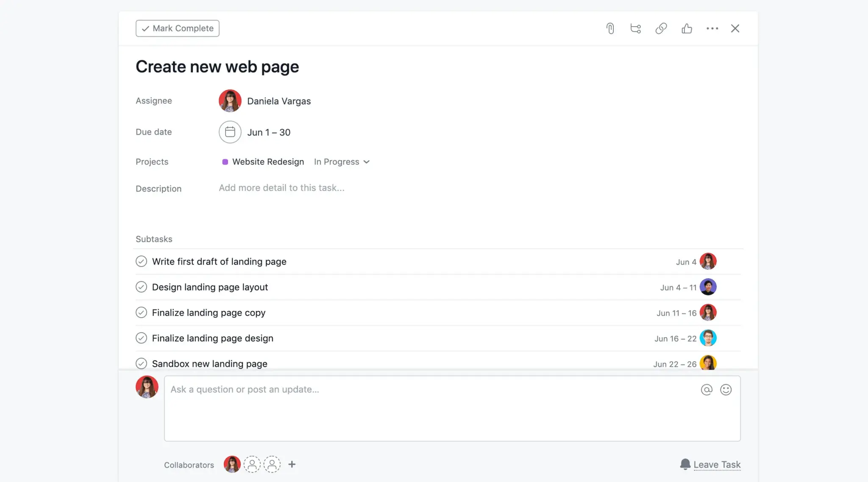Click the attachment/paperclip icon
This screenshot has height=482, width=868.
pyautogui.click(x=610, y=28)
